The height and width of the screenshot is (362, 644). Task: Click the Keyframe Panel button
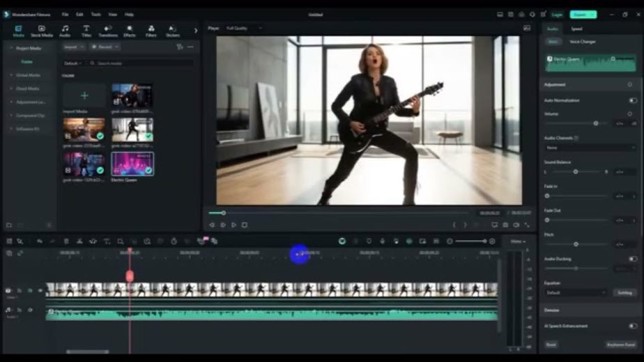pyautogui.click(x=621, y=345)
